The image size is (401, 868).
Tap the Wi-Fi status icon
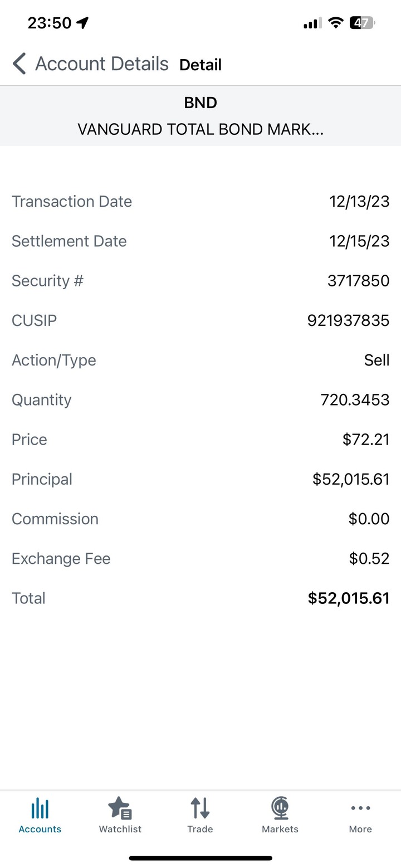(x=335, y=23)
